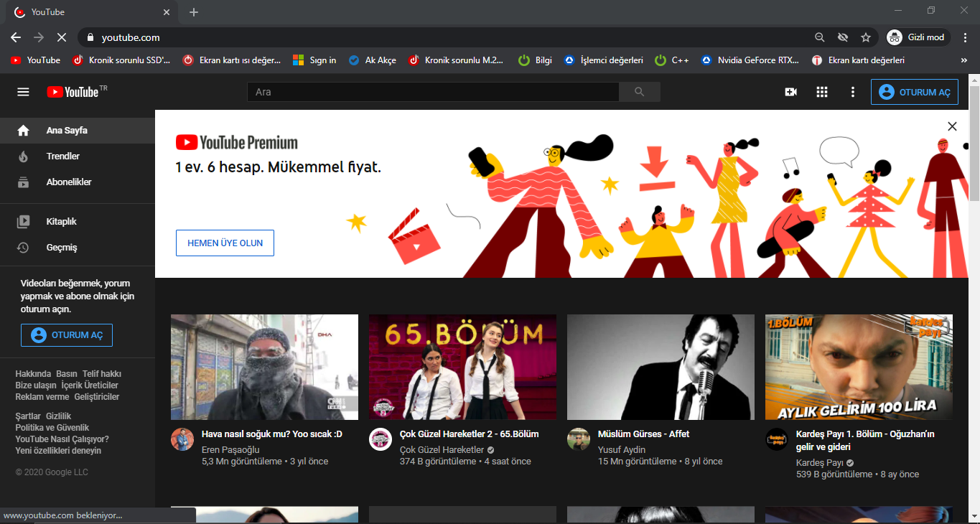Click the Çok Güzel Hareketler channel avatar

(x=381, y=439)
